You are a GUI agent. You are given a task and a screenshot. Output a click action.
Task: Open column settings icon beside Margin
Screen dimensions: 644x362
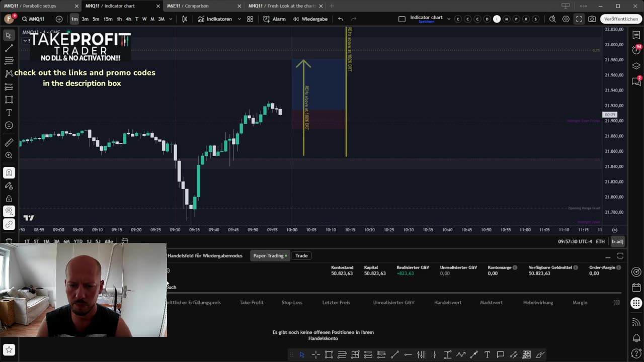point(616,303)
